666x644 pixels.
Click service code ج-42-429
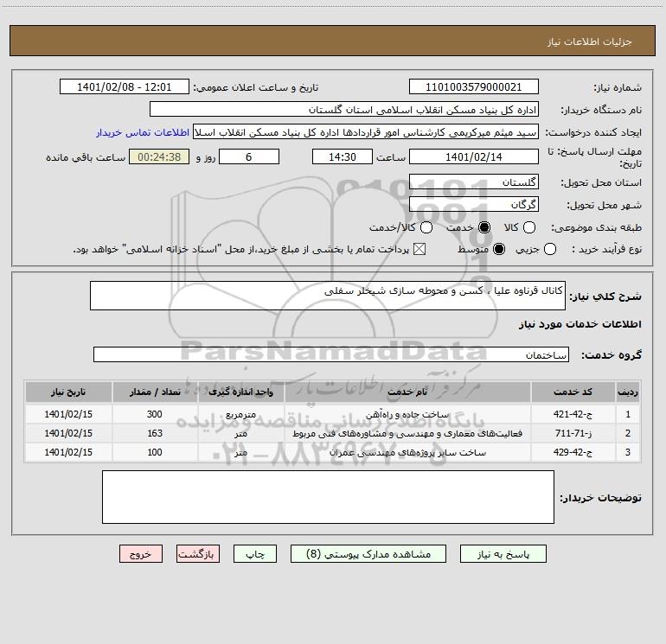point(573,453)
